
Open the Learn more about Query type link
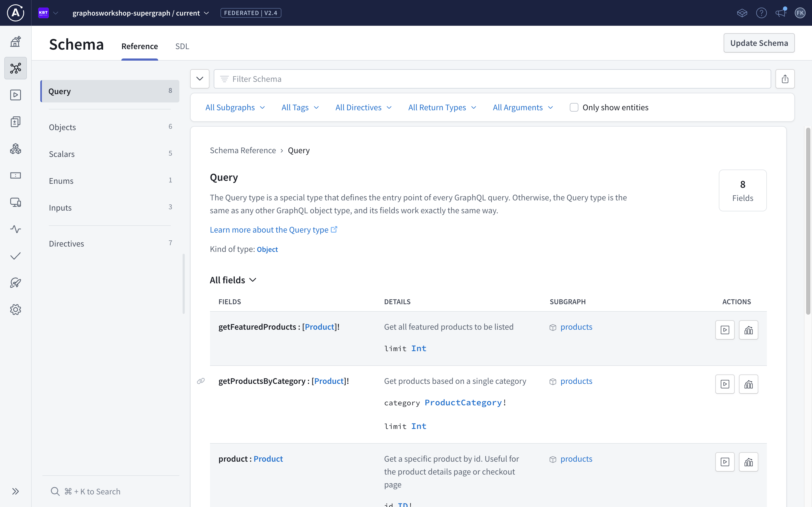269,229
